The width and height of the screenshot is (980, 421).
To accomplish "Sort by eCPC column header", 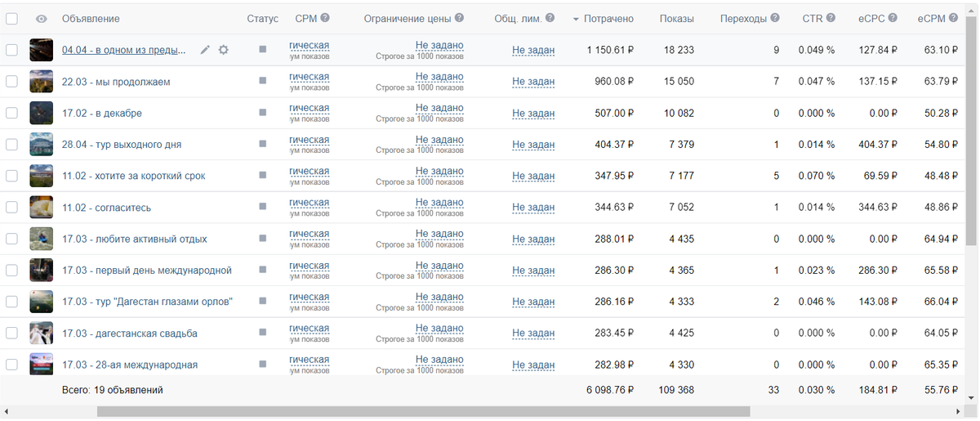I will click(871, 19).
